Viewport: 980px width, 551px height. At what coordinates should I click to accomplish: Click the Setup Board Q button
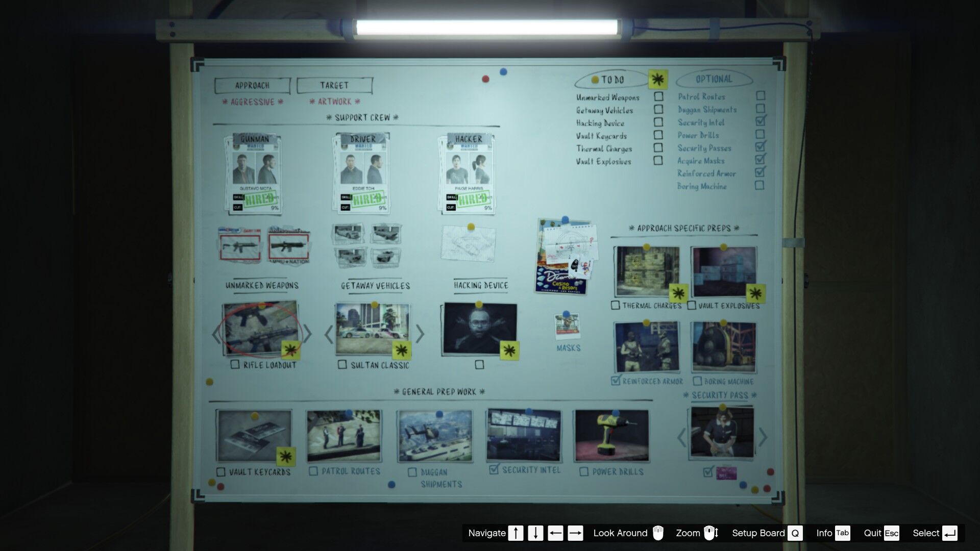pos(795,533)
